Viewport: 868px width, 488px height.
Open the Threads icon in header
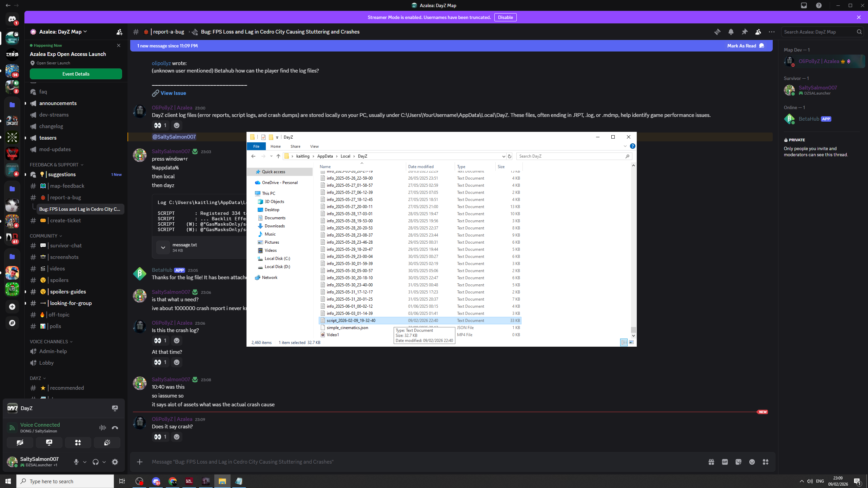click(x=717, y=32)
